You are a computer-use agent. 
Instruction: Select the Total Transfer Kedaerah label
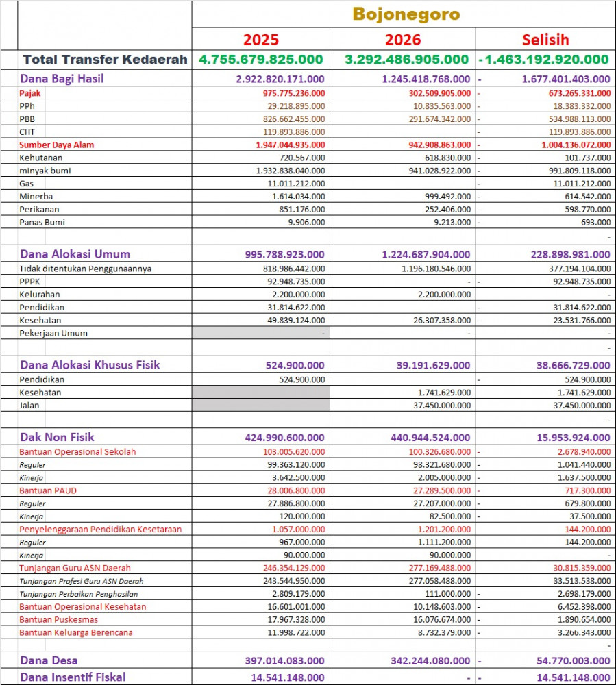pyautogui.click(x=105, y=60)
